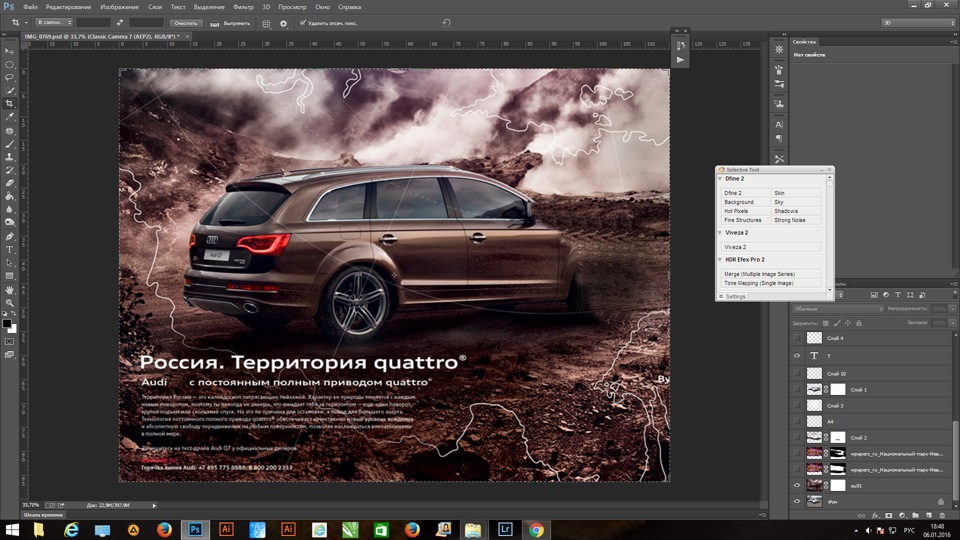This screenshot has height=540, width=960.
Task: Select the Zoom tool in toolbar
Action: coord(10,302)
